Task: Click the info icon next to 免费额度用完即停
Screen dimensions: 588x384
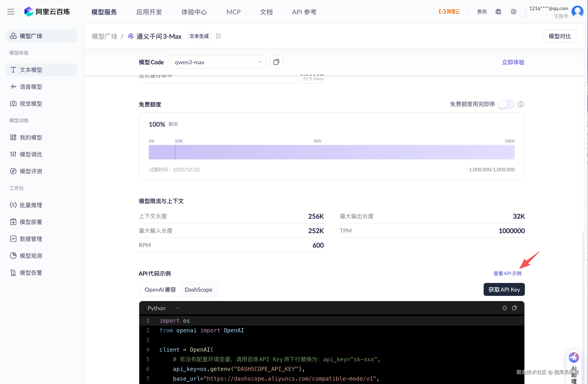Action: pyautogui.click(x=521, y=104)
